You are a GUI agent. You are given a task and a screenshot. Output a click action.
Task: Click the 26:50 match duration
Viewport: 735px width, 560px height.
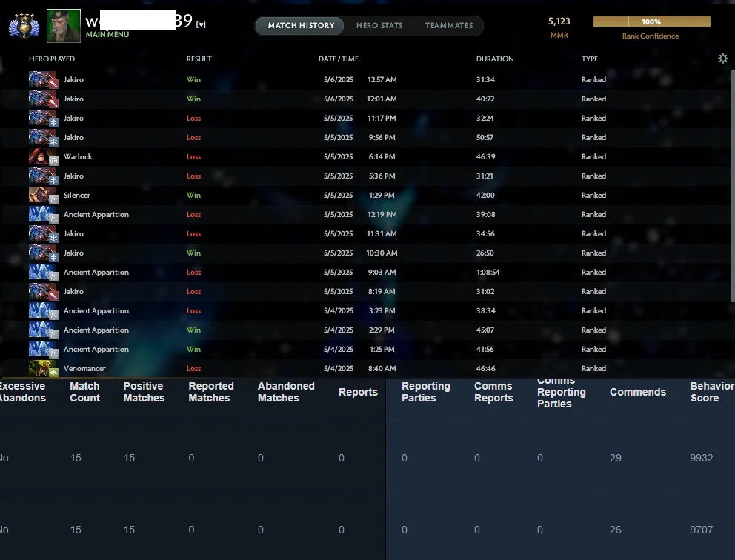click(x=485, y=253)
